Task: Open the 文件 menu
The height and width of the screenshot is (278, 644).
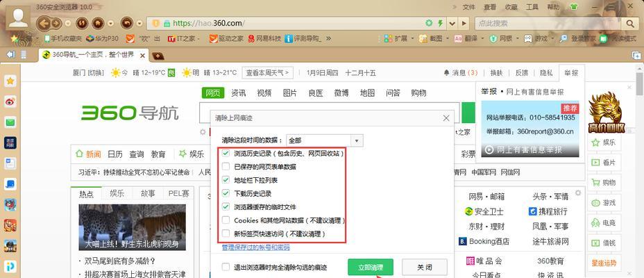Action: pyautogui.click(x=468, y=7)
